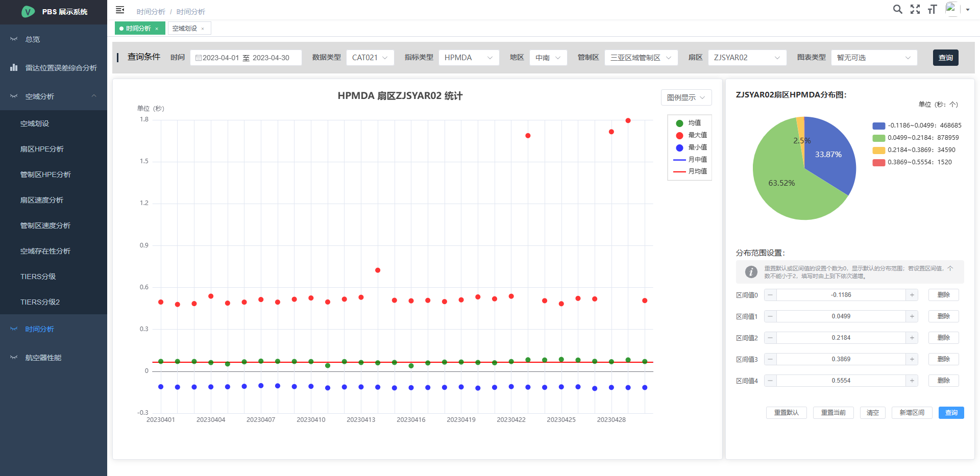Delete 区间值4 with 删除 button
Screen dimensions: 980x476
click(943, 381)
